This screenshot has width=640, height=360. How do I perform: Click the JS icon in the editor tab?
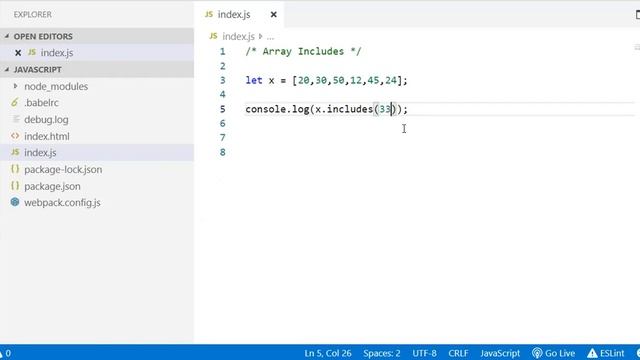(x=209, y=14)
